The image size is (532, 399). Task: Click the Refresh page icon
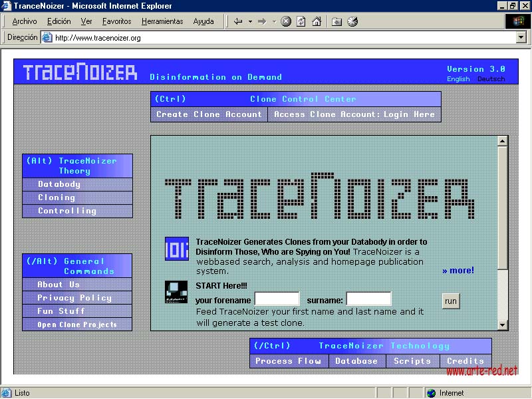[x=301, y=21]
